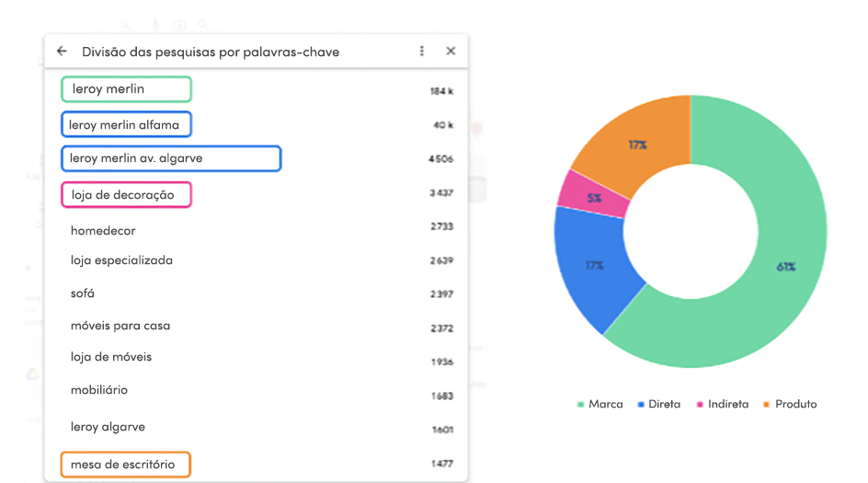
Task: Open the three-dot more options menu
Action: 422,51
